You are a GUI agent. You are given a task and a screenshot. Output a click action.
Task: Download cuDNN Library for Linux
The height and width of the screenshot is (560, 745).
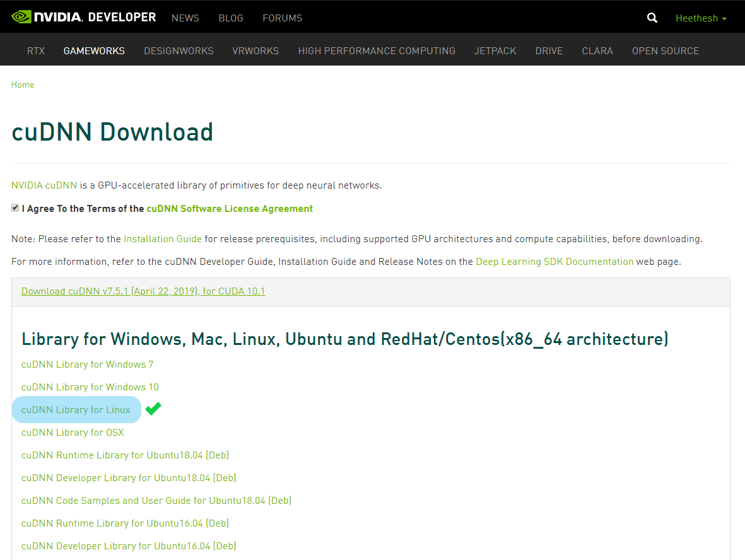pos(76,410)
